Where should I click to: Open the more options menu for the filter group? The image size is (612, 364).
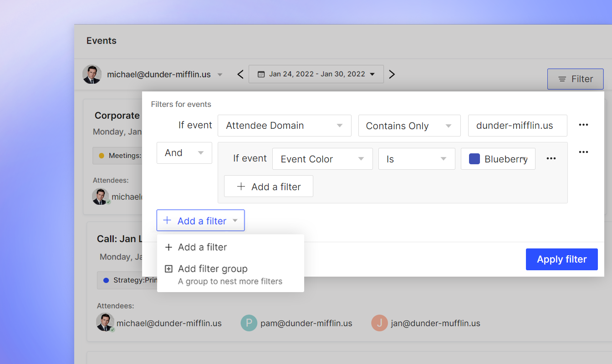[x=583, y=152]
